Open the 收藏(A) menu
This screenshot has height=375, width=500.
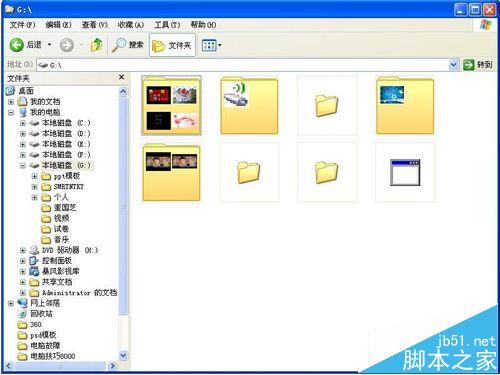click(131, 25)
